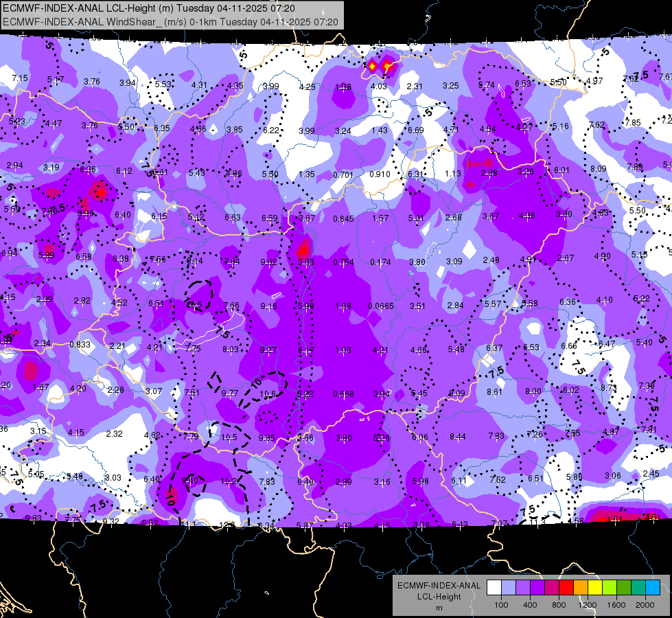Click the 0.0665 wind shear value

(x=381, y=306)
